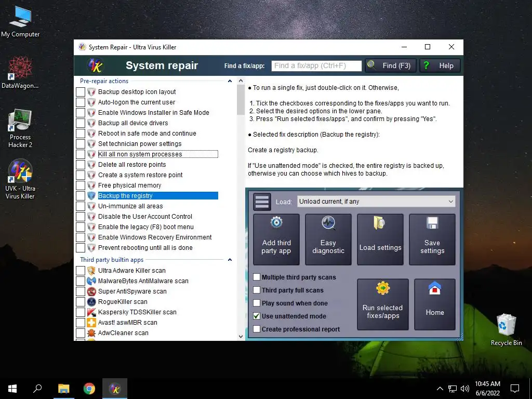Image resolution: width=532 pixels, height=399 pixels.
Task: Launch Google Chrome from the taskbar
Action: click(89, 389)
